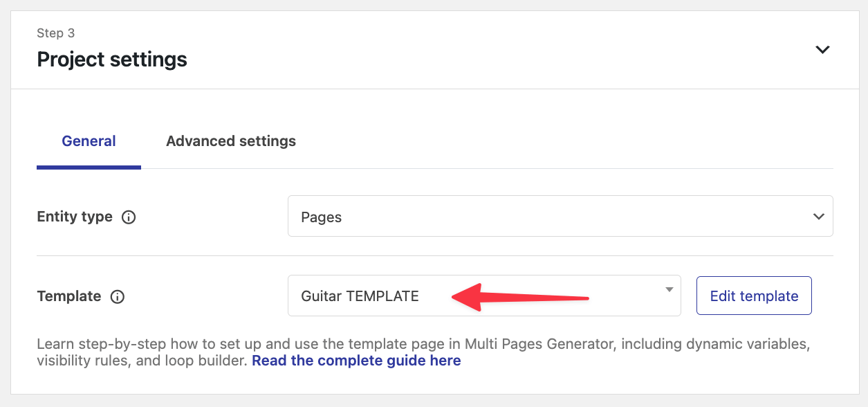Screen dimensions: 868x407
Task: Click the Project settings heading
Action: 112,60
